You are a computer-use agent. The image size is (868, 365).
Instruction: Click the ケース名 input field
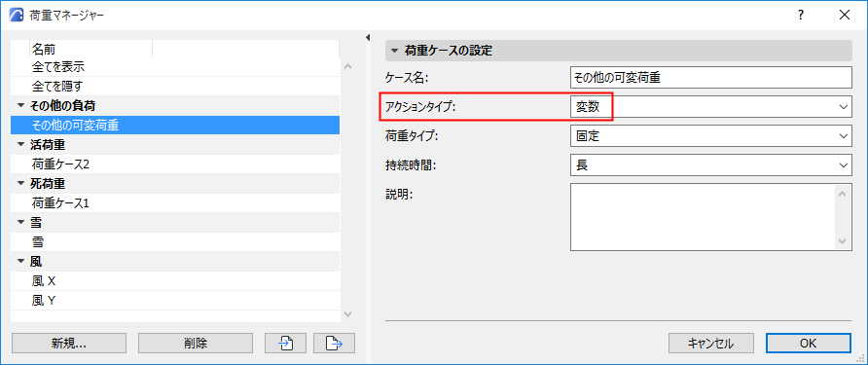point(710,78)
